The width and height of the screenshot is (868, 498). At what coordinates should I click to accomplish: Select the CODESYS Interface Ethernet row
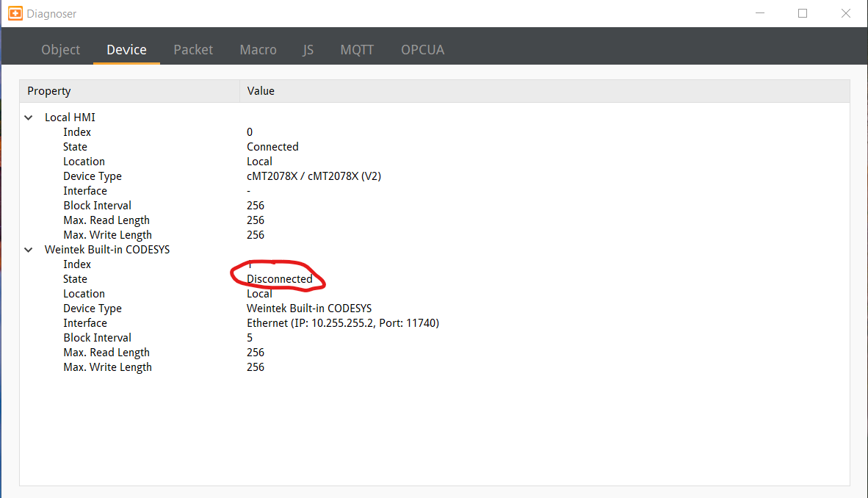click(x=342, y=323)
